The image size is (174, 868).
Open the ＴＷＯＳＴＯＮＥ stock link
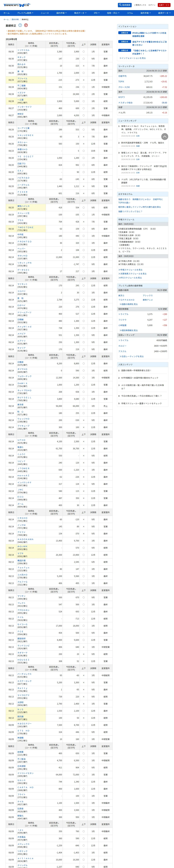(25, 227)
